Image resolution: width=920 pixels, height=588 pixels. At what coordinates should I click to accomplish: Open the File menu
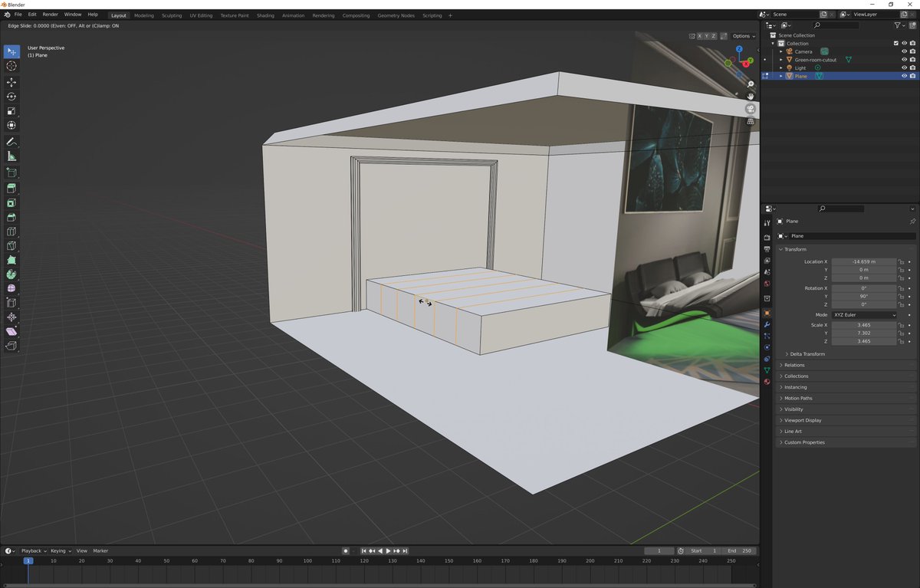18,15
